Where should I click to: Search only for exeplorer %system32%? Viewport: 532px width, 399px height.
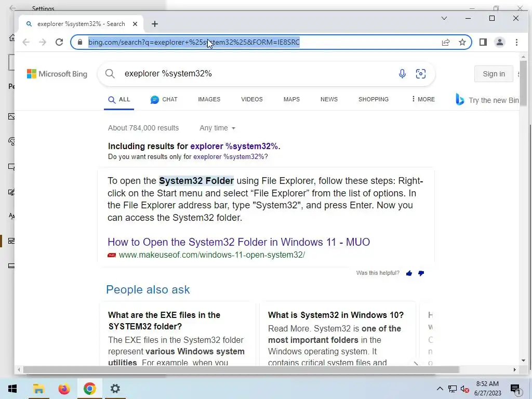pos(229,157)
